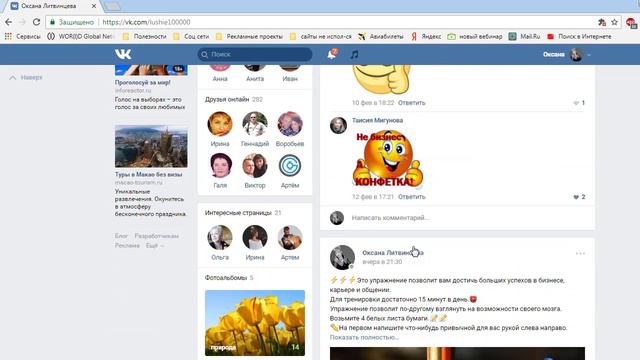Click the post author's avatar photo
The width and height of the screenshot is (640, 360).
click(x=342, y=257)
